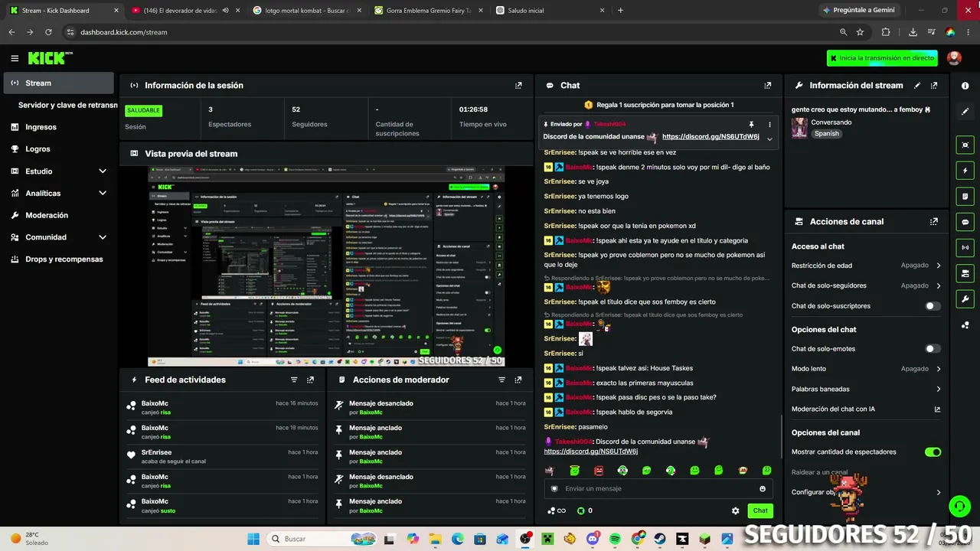The width and height of the screenshot is (980, 551).
Task: Click Inicia la transmisión en directo button
Action: click(882, 58)
